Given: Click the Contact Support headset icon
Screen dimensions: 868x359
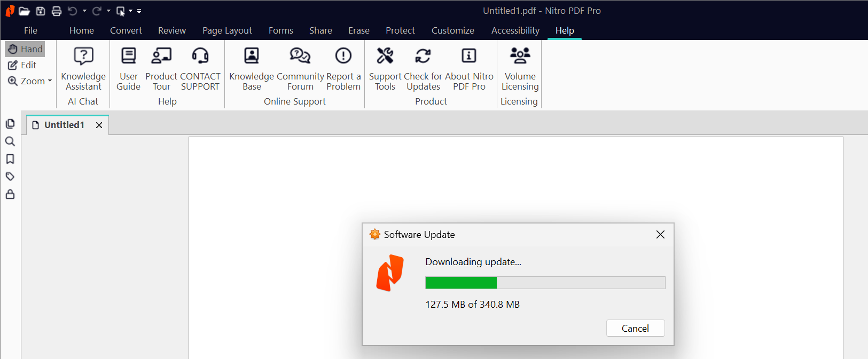Looking at the screenshot, I should (x=200, y=56).
